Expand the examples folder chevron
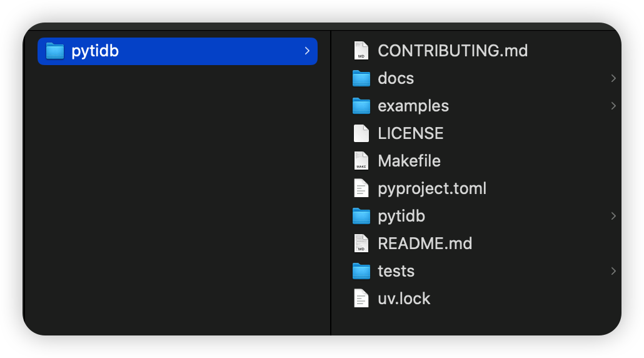Viewport: 644px width, 358px height. tap(613, 106)
